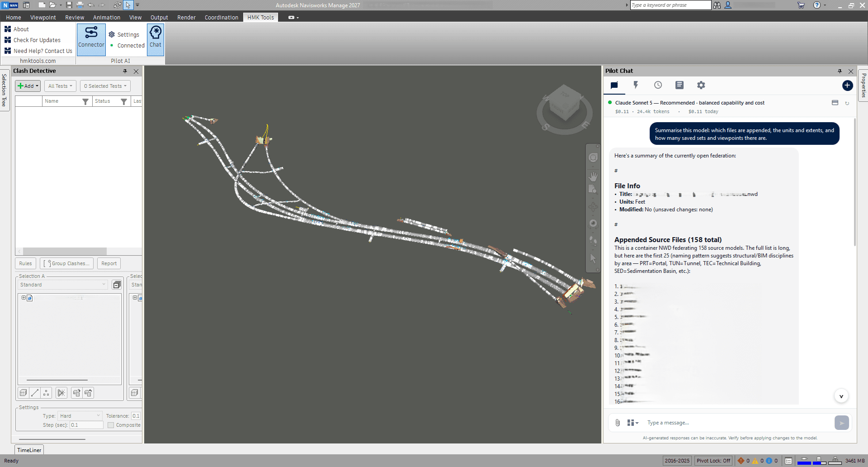Open the Viewpoint ribbon tab
The height and width of the screenshot is (467, 868).
click(43, 17)
